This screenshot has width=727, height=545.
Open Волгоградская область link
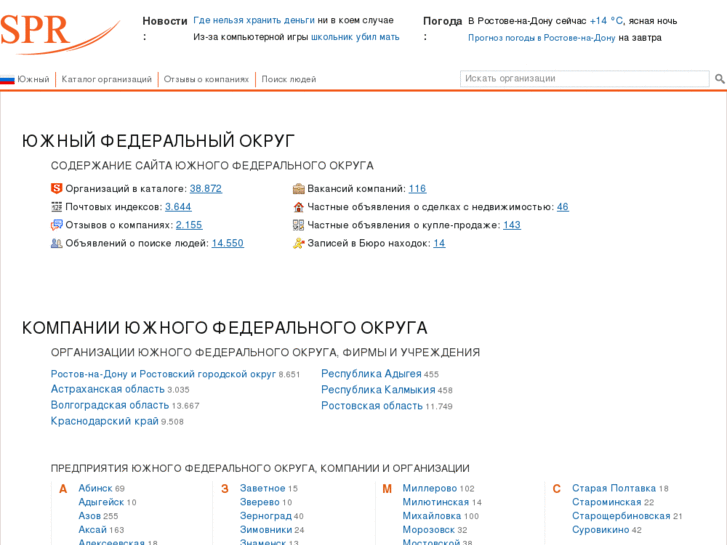[110, 405]
